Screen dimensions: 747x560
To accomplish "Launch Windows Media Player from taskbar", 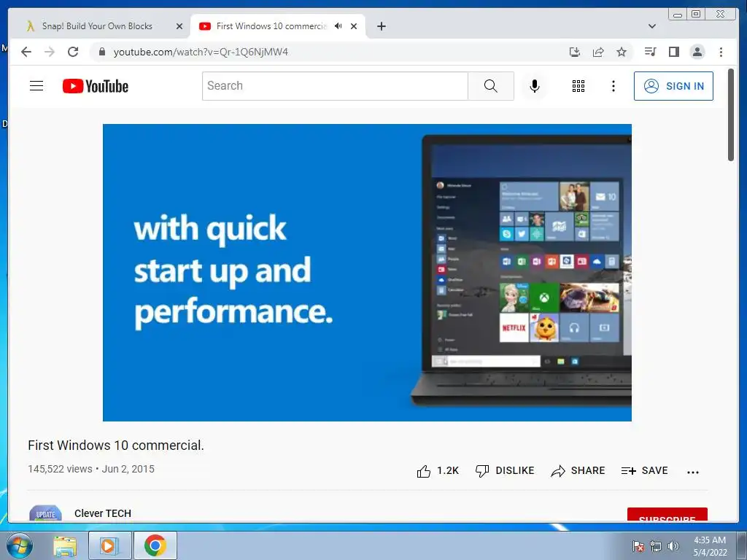I will pyautogui.click(x=109, y=545).
